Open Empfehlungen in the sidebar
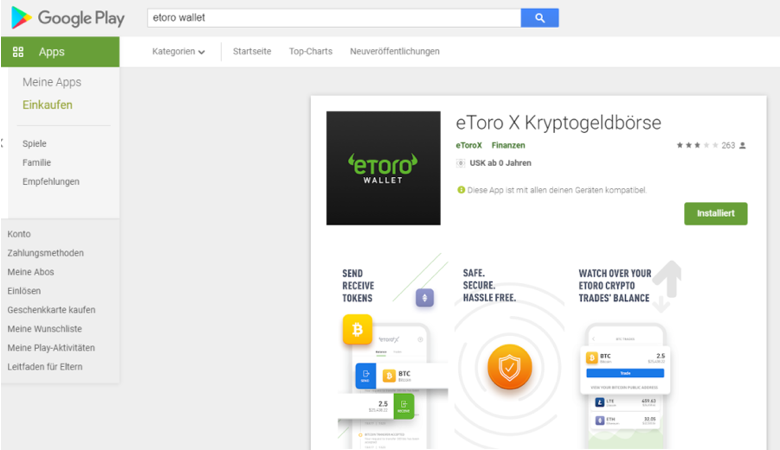 (x=51, y=181)
